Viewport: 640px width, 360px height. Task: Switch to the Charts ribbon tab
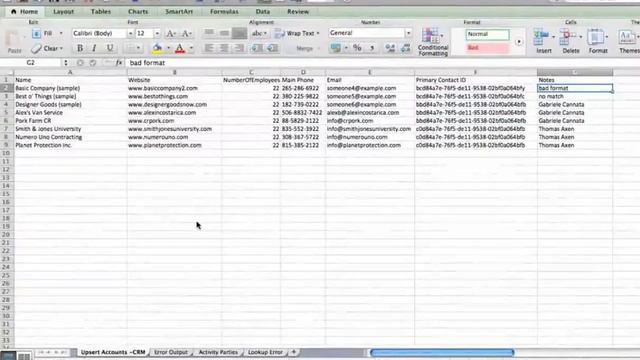click(138, 12)
